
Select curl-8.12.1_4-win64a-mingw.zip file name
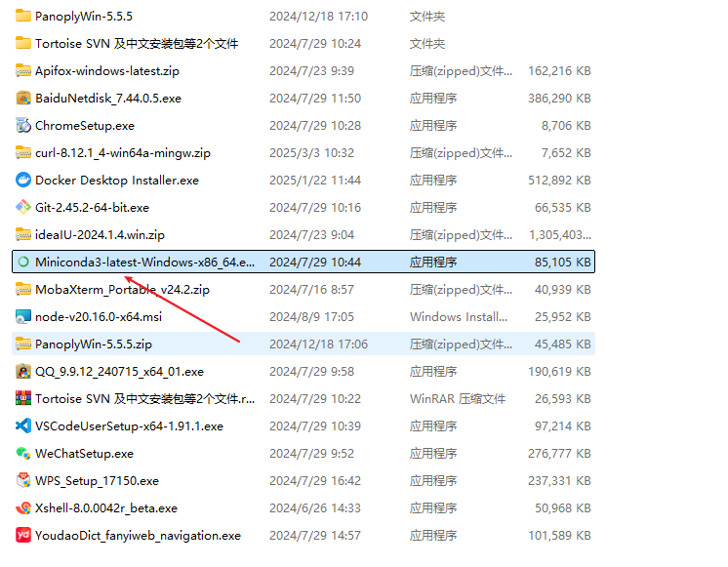[x=123, y=153]
